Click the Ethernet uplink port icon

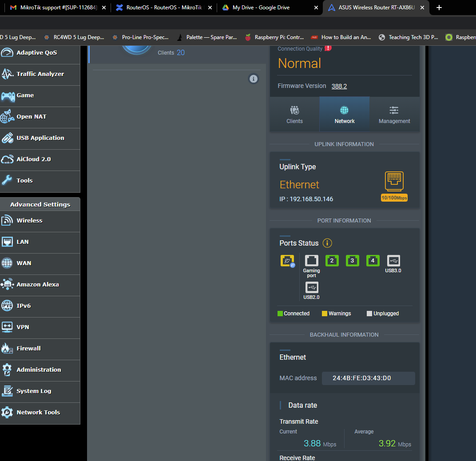coord(394,181)
